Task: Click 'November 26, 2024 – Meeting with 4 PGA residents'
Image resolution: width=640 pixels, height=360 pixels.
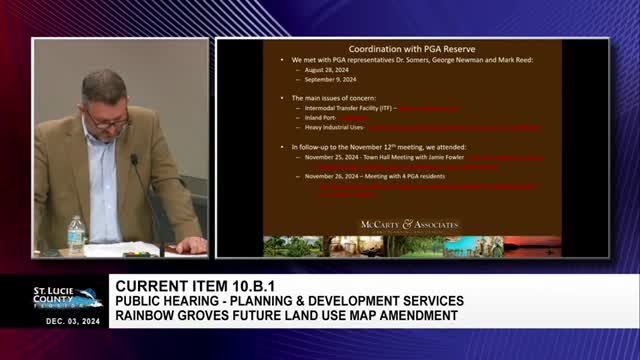Action: pyautogui.click(x=375, y=176)
